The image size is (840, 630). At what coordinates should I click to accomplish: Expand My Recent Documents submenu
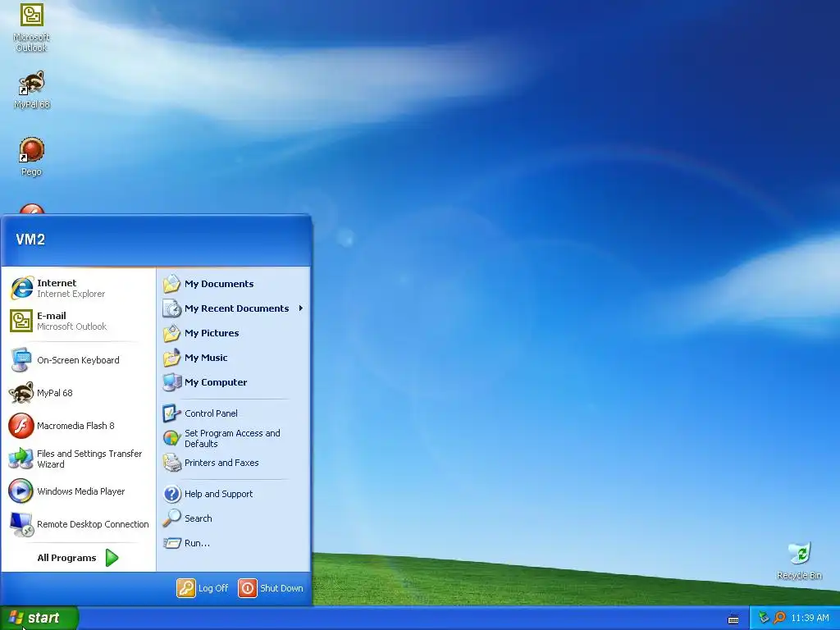click(x=234, y=308)
